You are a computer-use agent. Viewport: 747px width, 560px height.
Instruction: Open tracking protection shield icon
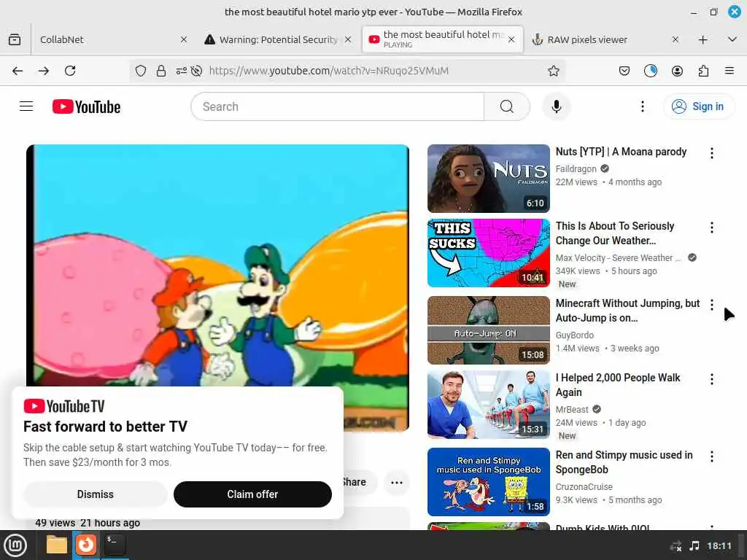click(x=141, y=71)
